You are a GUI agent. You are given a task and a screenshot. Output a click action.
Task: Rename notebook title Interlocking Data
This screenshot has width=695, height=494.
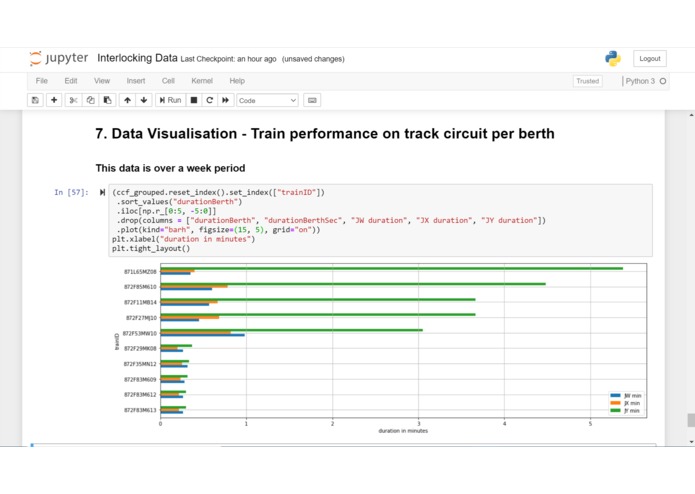coord(137,58)
